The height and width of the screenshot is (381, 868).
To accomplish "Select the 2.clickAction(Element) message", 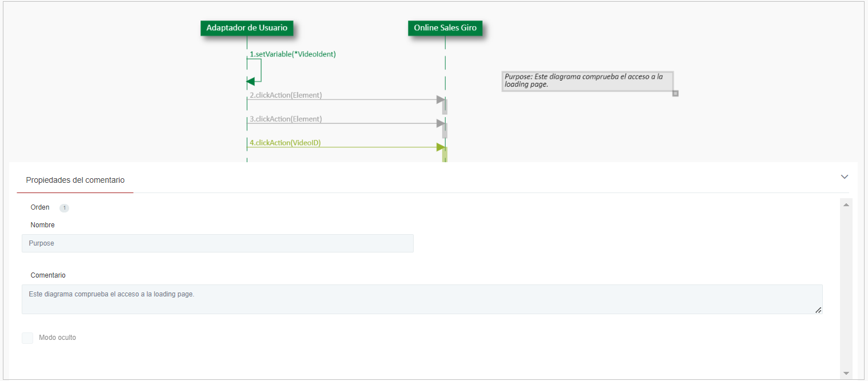I will (286, 95).
